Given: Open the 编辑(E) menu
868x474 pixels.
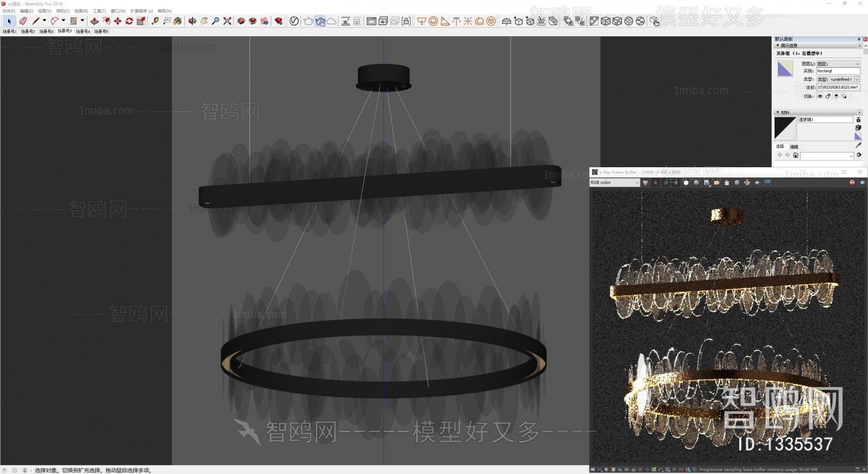Looking at the screenshot, I should [x=27, y=11].
